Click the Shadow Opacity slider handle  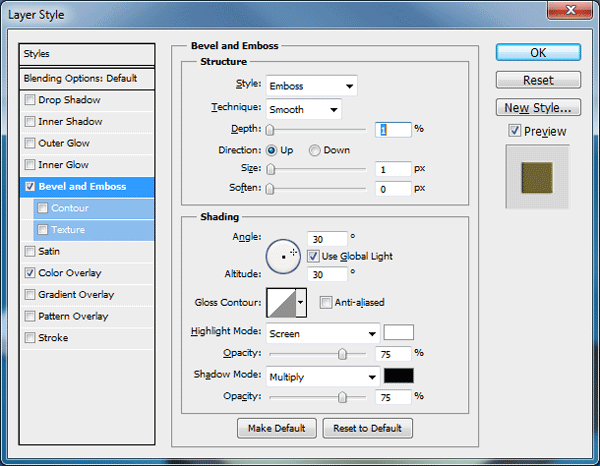[342, 397]
